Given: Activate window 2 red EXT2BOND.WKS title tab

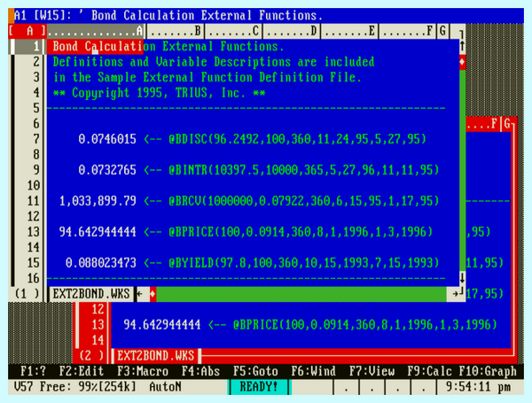Looking at the screenshot, I should coord(156,356).
